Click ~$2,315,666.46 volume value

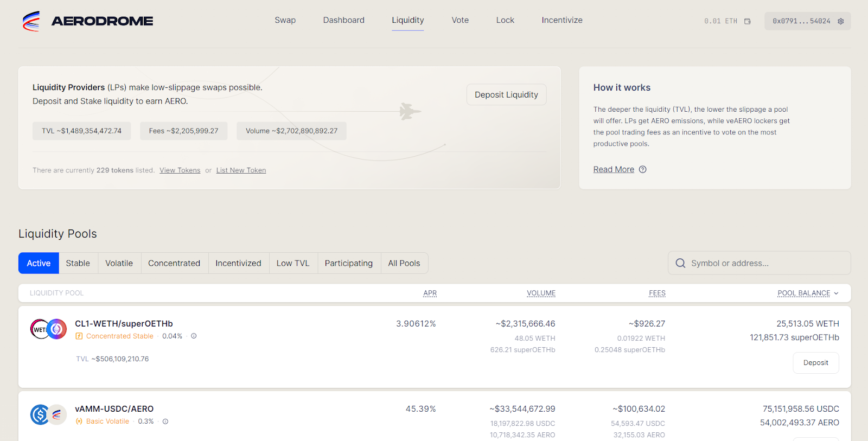click(x=526, y=324)
